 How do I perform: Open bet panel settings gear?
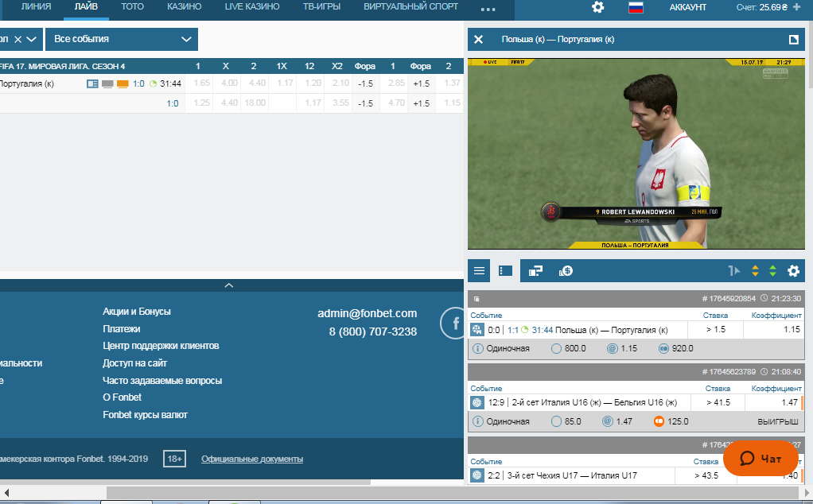point(793,271)
